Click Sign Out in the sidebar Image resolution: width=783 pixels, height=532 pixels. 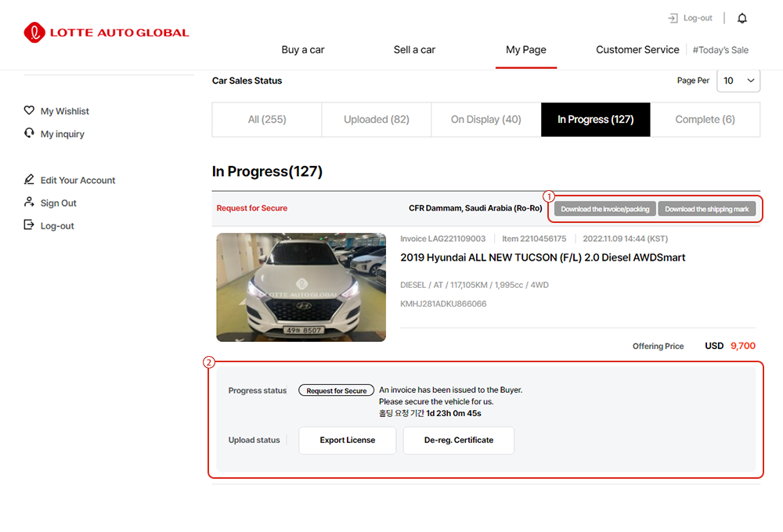tap(59, 203)
